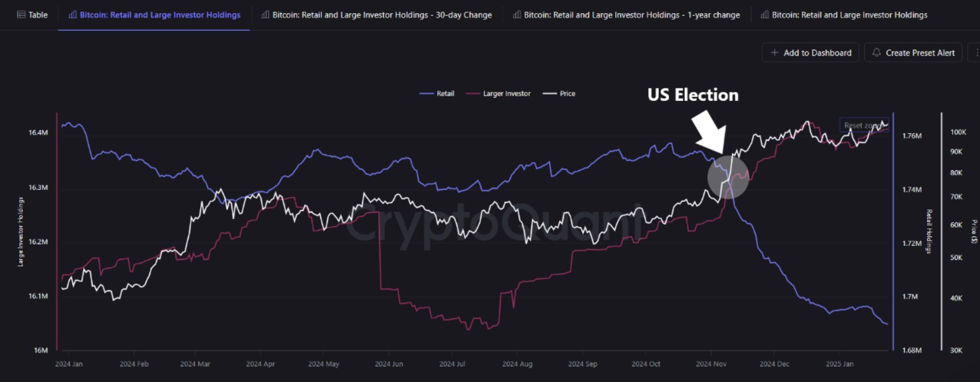Viewport: 980px width, 382px height.
Task: Click the chart icon beside 30-day Change tab
Action: point(266,15)
